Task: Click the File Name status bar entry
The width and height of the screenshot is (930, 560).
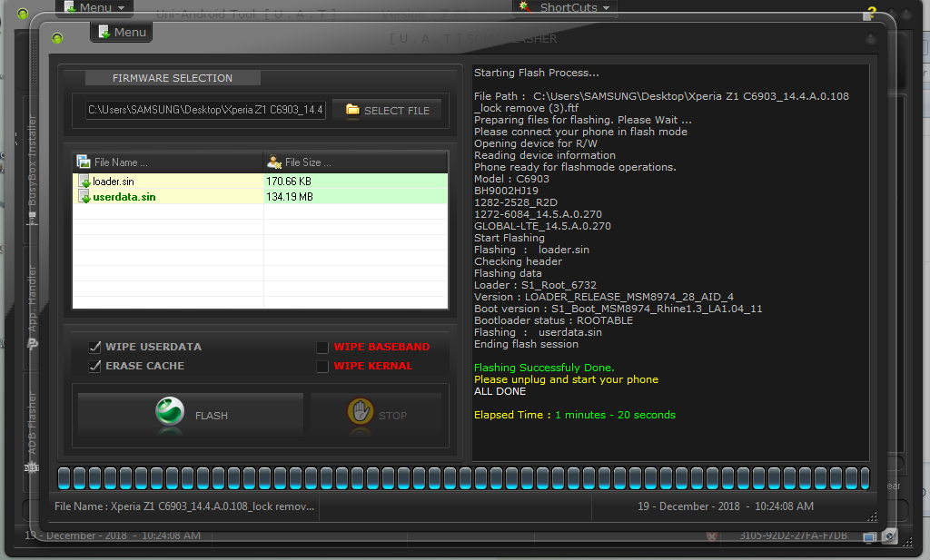Action: pyautogui.click(x=184, y=506)
